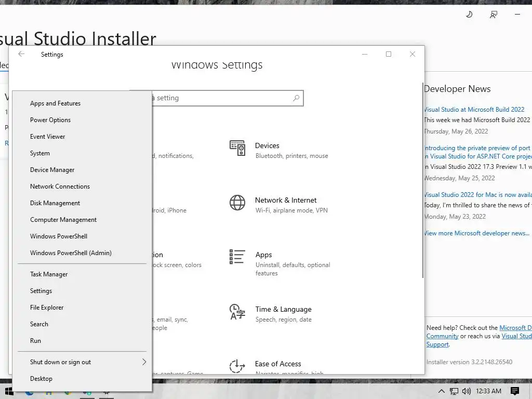The height and width of the screenshot is (399, 532).
Task: Choose Search in the context menu
Action: click(82, 324)
